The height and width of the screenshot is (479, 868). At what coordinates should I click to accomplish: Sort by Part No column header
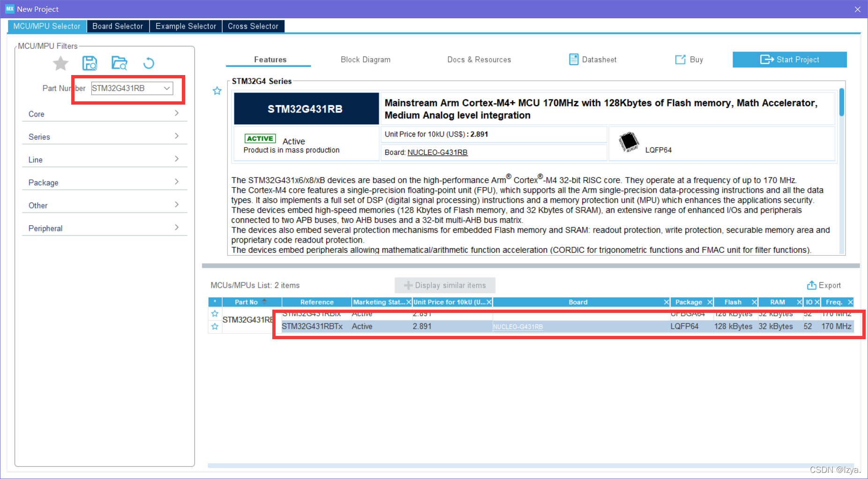pyautogui.click(x=252, y=302)
